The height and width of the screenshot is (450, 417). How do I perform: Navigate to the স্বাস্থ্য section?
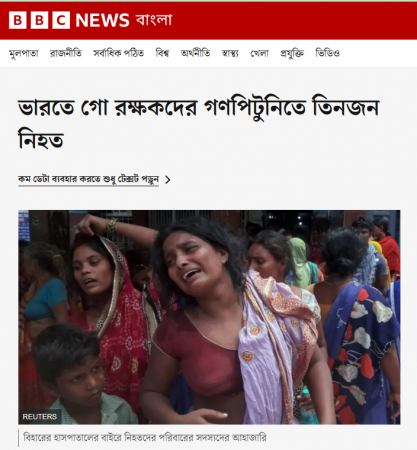tap(230, 53)
